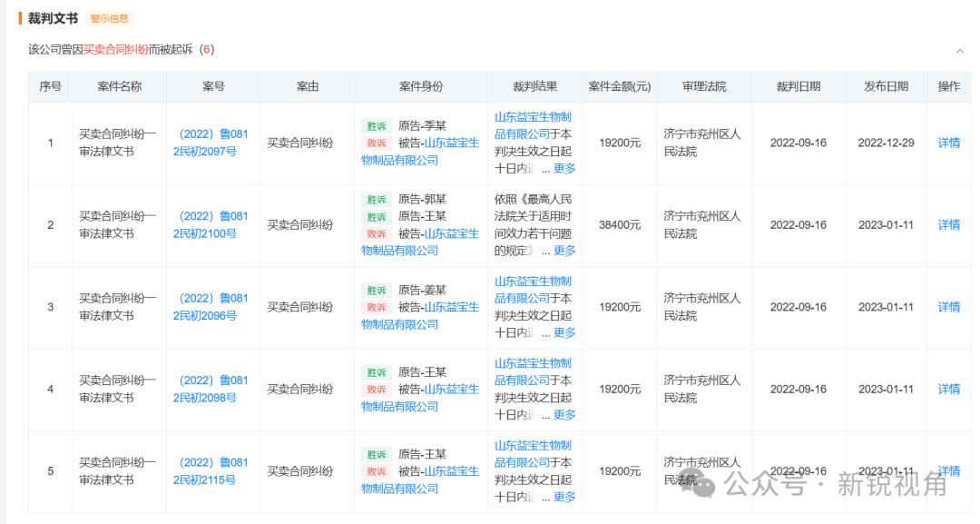
Task: Click company link in row 5 裁判结果 cell
Action: [533, 453]
